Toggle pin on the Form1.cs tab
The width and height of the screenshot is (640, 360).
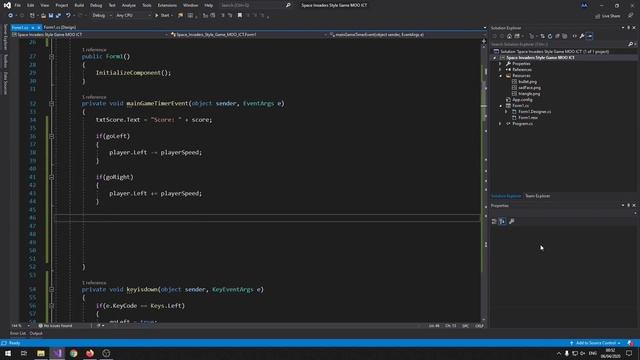click(33, 27)
